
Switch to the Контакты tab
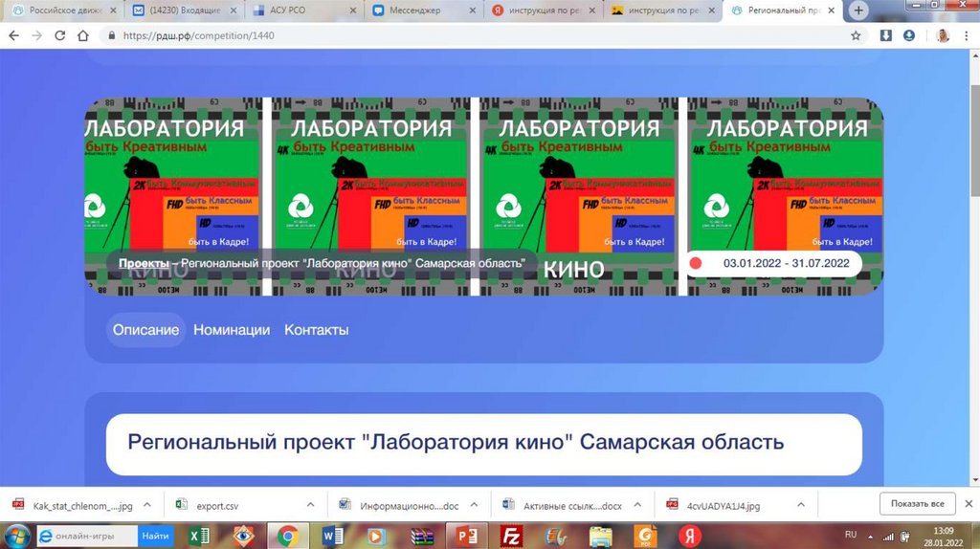pos(316,330)
